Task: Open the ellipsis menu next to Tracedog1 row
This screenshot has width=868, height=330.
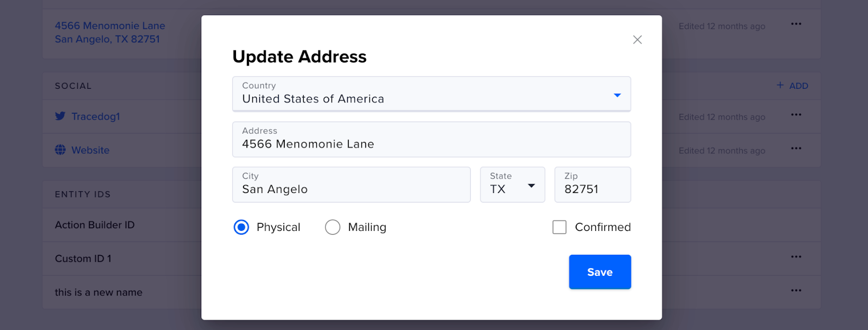Action: (796, 114)
